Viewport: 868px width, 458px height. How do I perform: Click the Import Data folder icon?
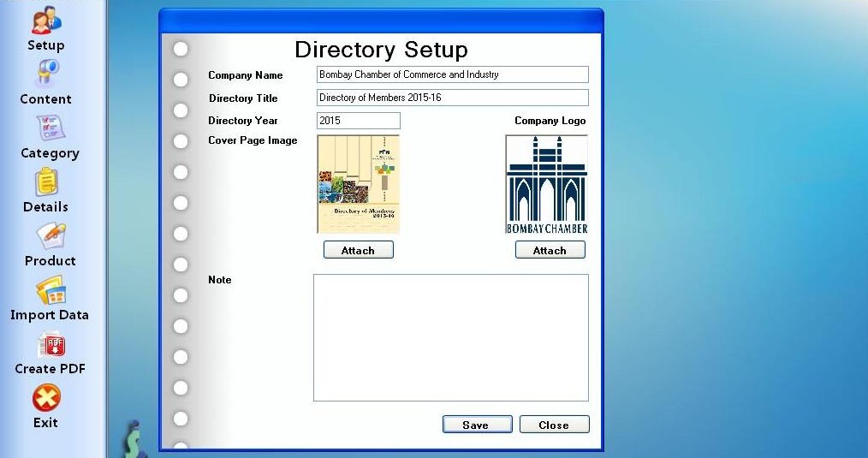tap(51, 291)
